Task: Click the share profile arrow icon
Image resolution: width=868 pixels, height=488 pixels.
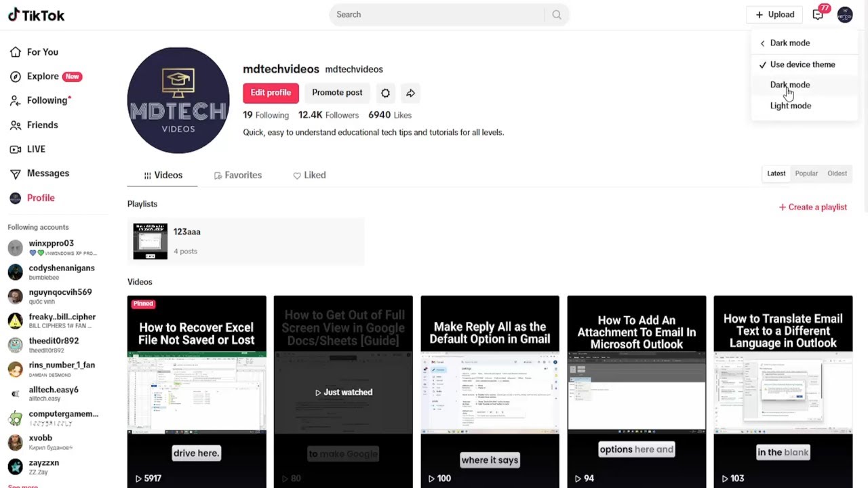Action: 410,93
